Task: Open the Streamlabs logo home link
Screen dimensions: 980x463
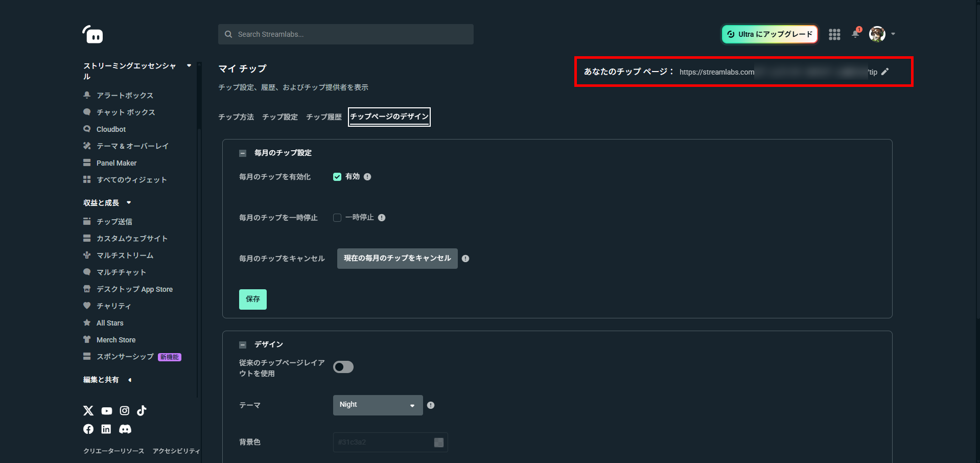Action: 92,34
